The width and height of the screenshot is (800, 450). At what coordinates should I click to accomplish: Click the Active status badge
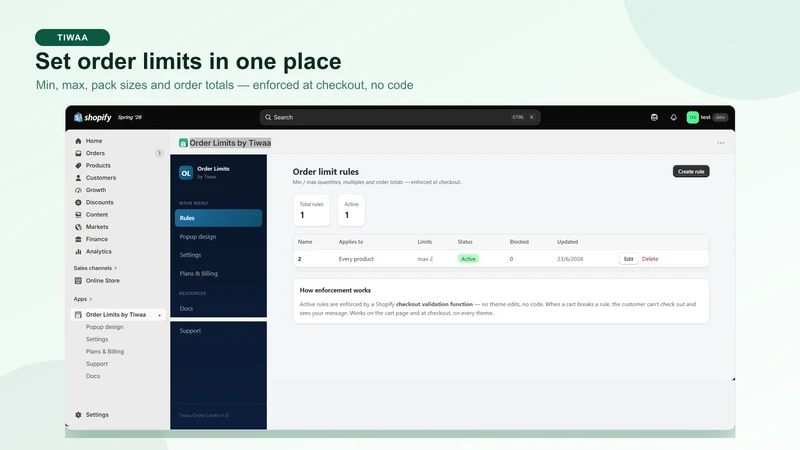468,259
